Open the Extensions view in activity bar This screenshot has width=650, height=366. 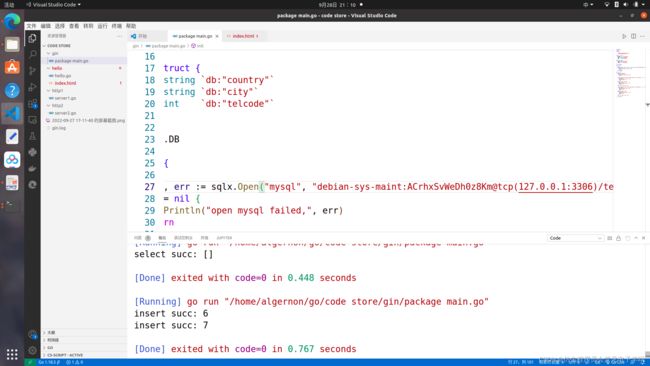click(32, 104)
